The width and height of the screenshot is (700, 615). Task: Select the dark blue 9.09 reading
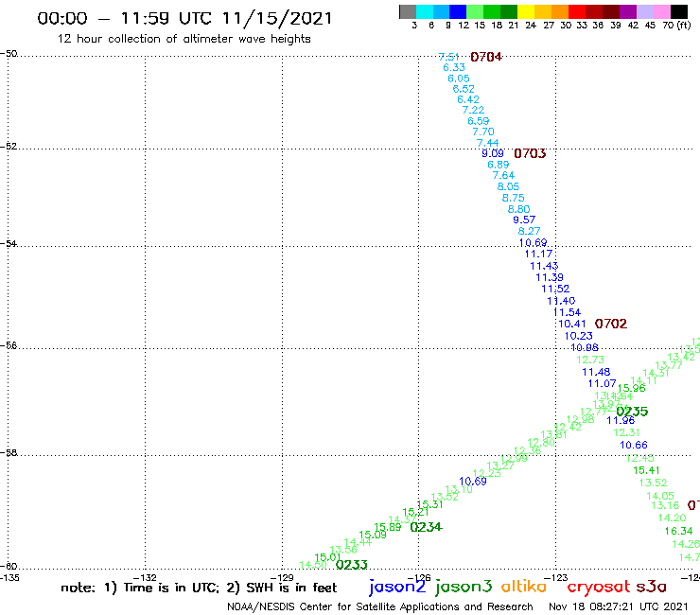[493, 153]
